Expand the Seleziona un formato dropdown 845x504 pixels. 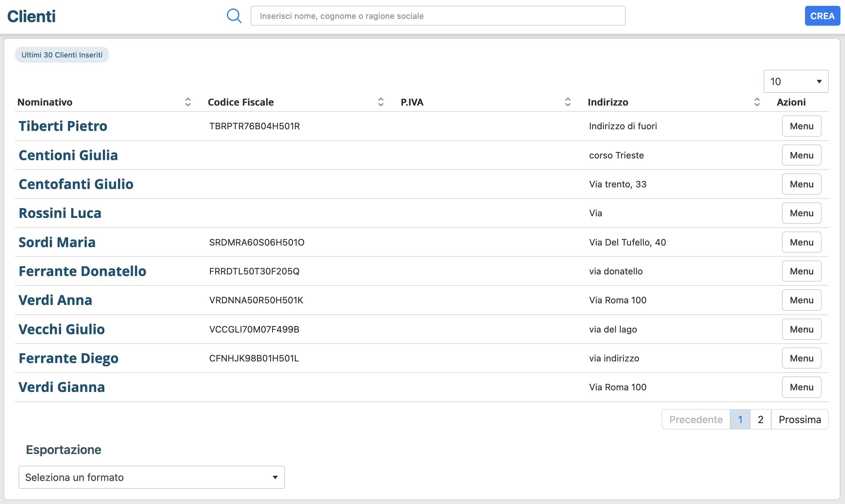tap(151, 477)
